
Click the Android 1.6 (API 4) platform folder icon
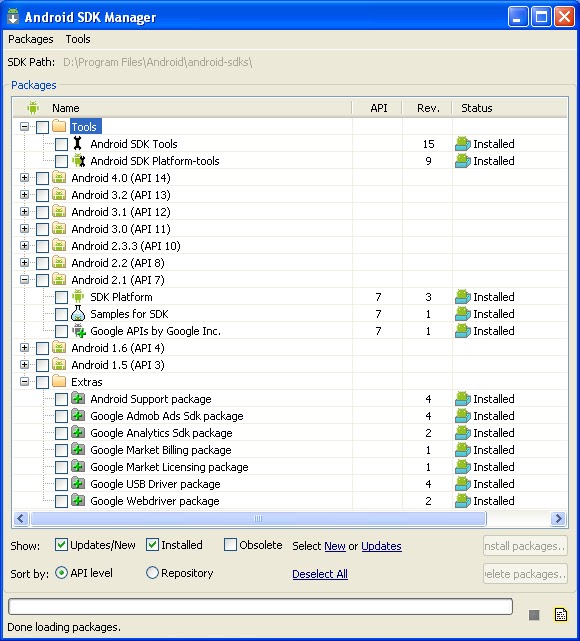(59, 347)
